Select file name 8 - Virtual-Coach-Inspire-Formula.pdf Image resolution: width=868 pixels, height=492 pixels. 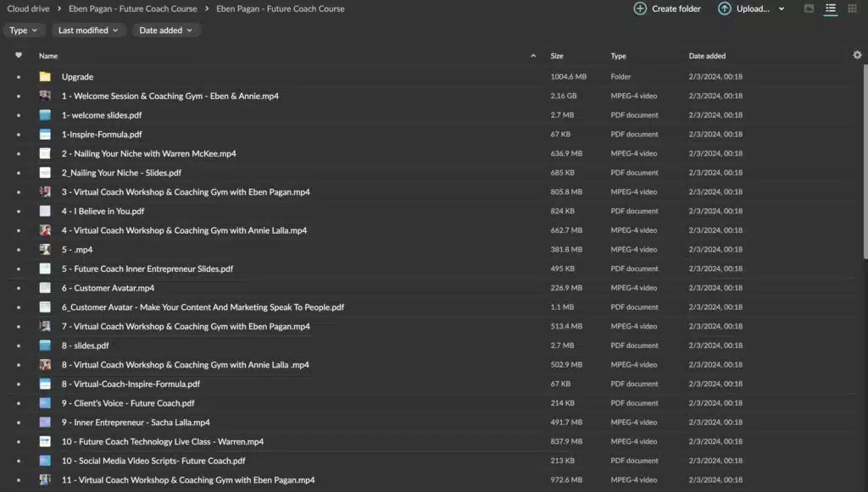(131, 384)
